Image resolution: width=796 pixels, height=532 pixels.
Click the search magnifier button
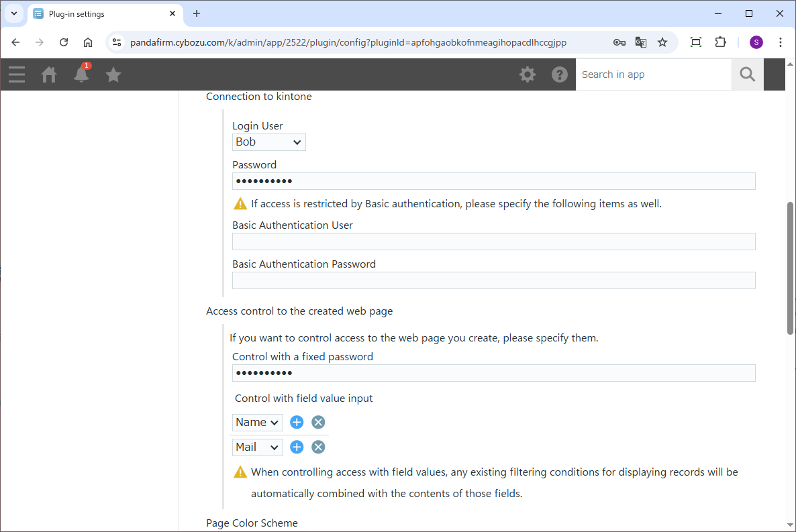point(747,74)
